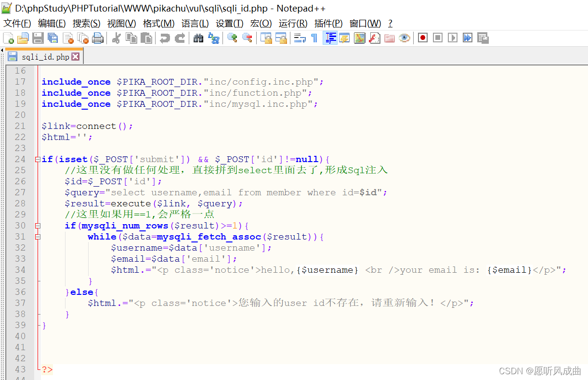Collapse the fold at line 30

point(38,226)
